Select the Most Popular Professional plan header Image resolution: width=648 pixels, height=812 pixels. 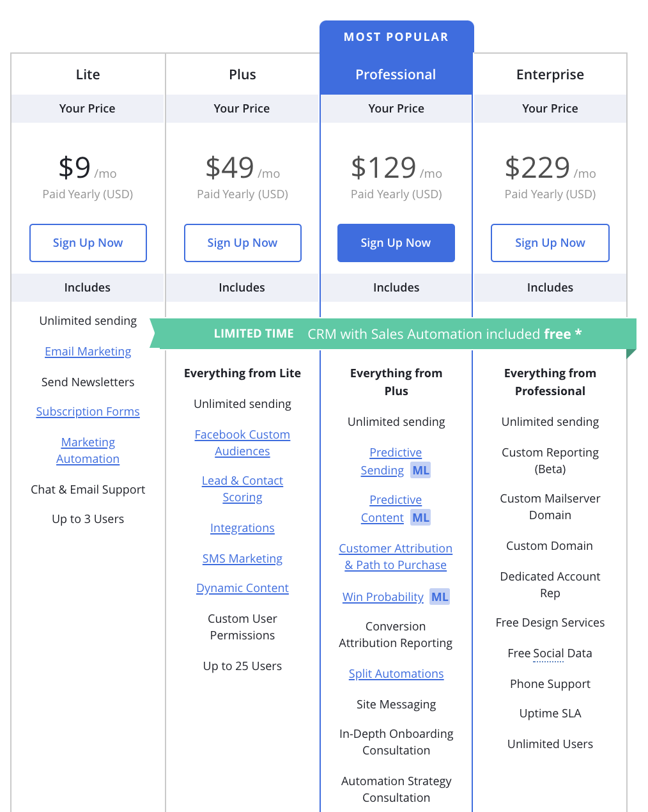click(396, 58)
